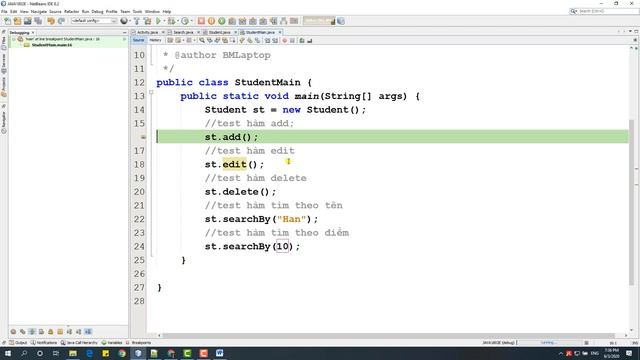Open the Notifications window tab

[44, 342]
